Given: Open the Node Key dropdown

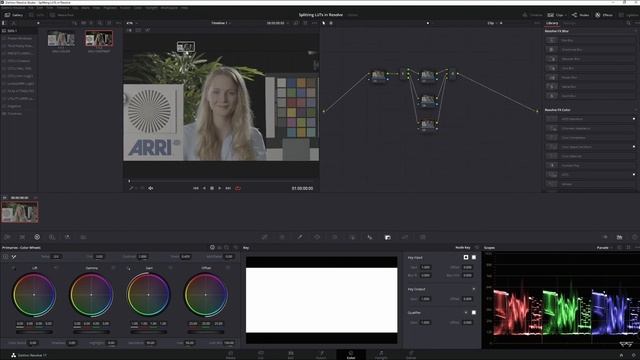Looking at the screenshot, I should pos(463,247).
